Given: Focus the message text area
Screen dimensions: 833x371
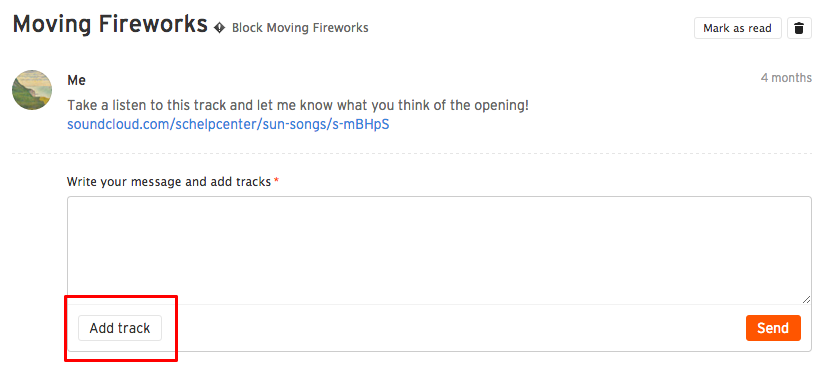Looking at the screenshot, I should 439,250.
